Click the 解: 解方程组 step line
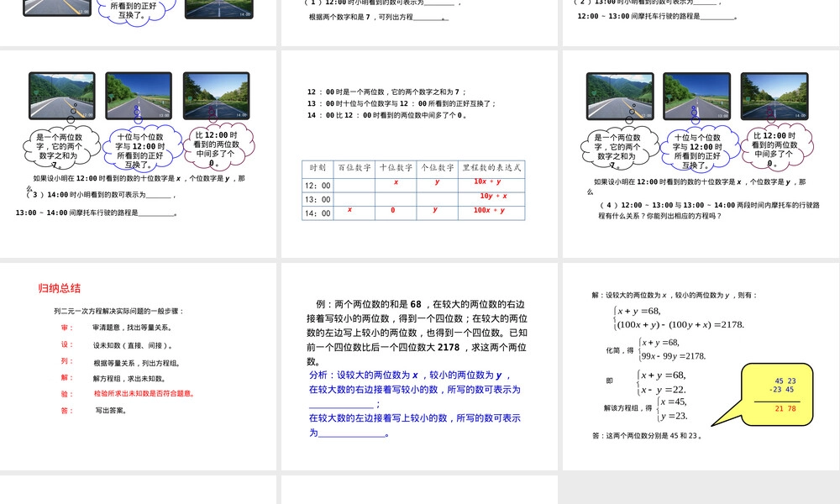Image resolution: width=840 pixels, height=504 pixels. coord(113,378)
